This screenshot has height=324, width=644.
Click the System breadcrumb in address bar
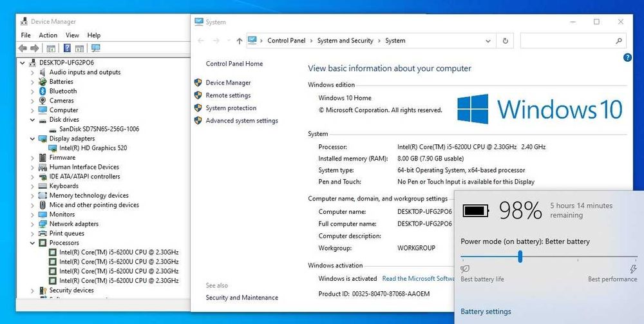(x=395, y=41)
